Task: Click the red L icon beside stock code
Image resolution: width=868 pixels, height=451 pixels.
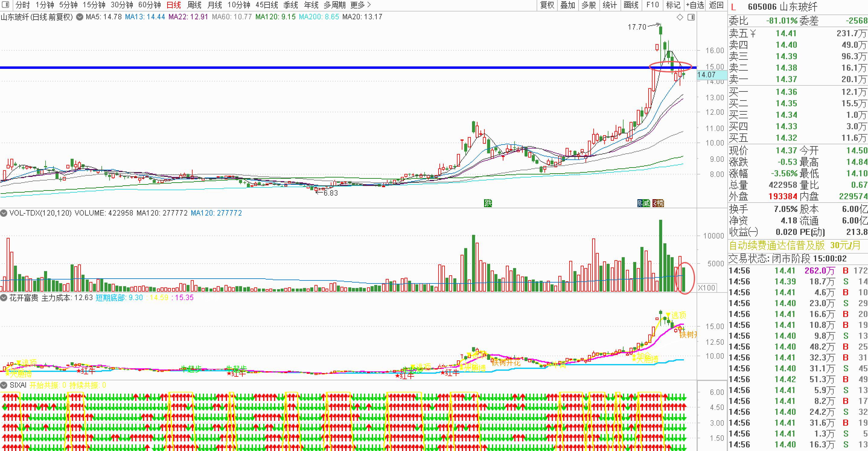Action: pyautogui.click(x=733, y=7)
